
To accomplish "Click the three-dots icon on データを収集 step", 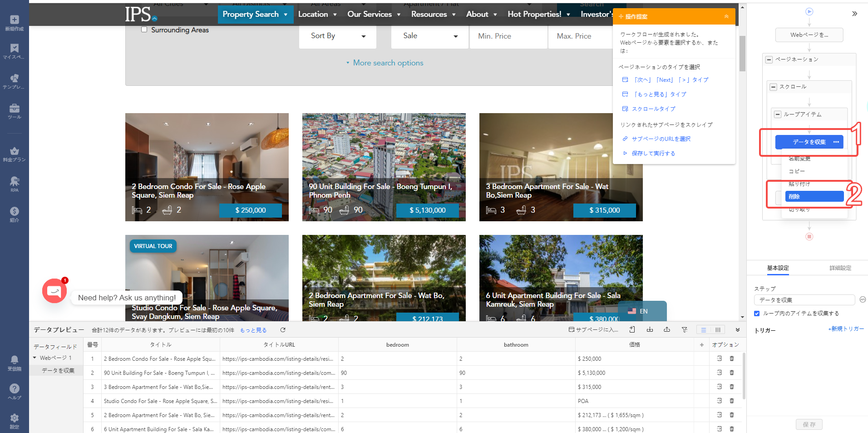I will tap(836, 142).
